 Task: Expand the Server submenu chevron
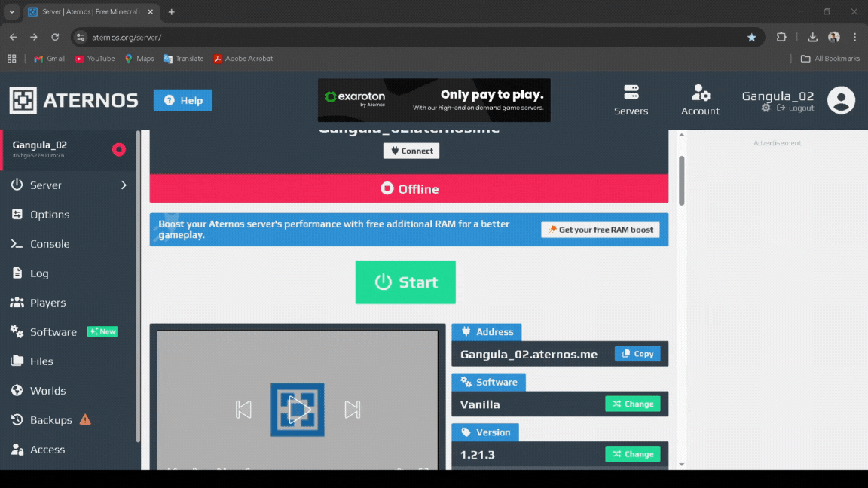[x=124, y=185]
